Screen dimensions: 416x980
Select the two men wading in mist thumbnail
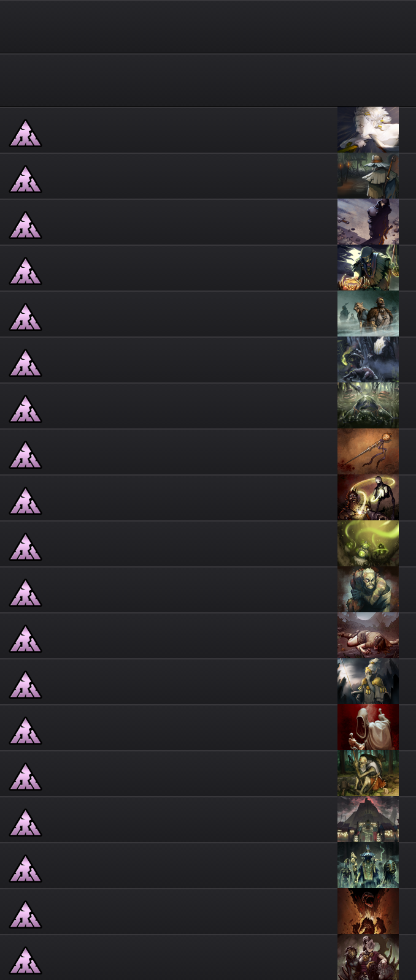(368, 314)
